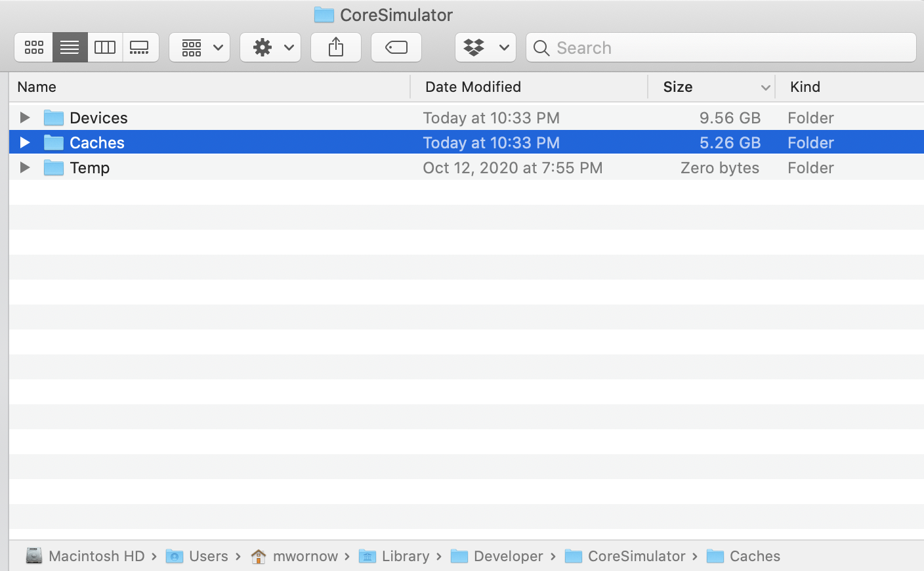Click Library in the path bar
This screenshot has height=571, width=924.
[406, 556]
